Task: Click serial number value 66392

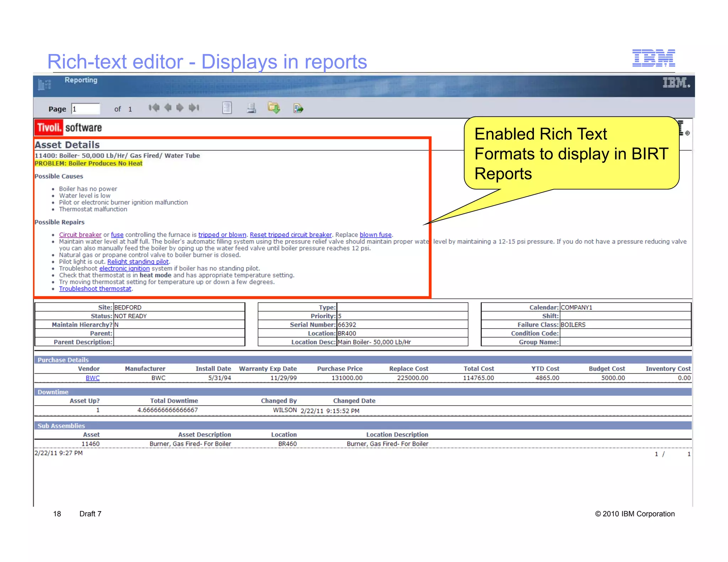Action: point(347,325)
